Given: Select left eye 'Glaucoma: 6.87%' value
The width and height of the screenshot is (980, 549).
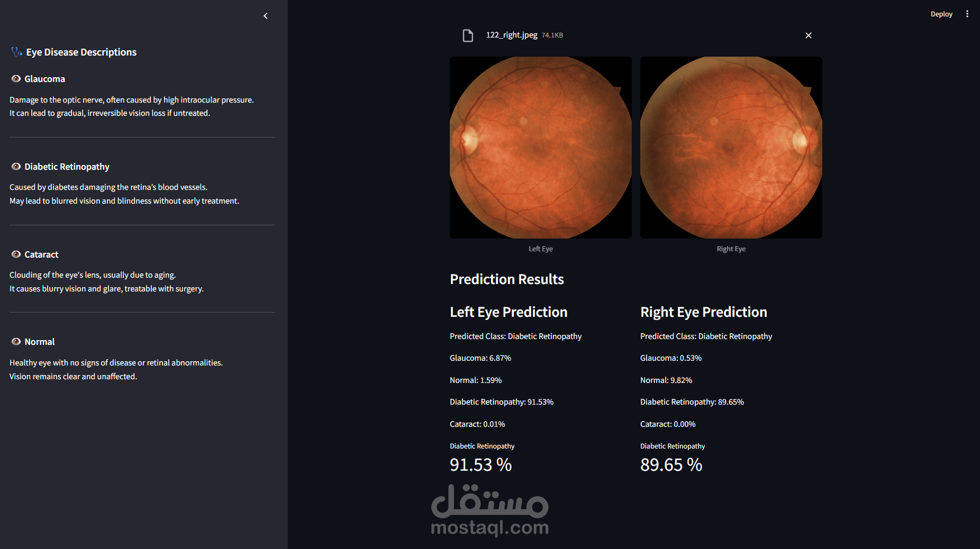Looking at the screenshot, I should tap(480, 358).
